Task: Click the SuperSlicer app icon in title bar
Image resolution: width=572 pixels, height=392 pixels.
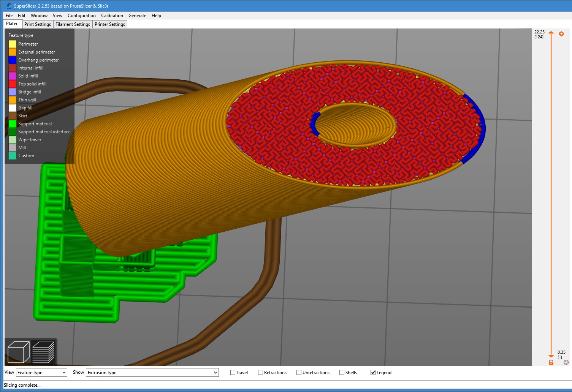Action: tap(9, 6)
